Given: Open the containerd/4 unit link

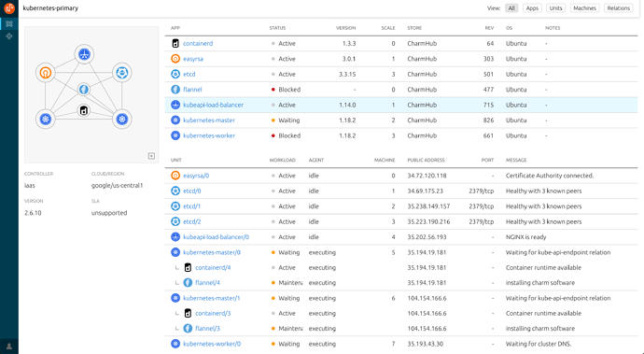Looking at the screenshot, I should coord(213,268).
